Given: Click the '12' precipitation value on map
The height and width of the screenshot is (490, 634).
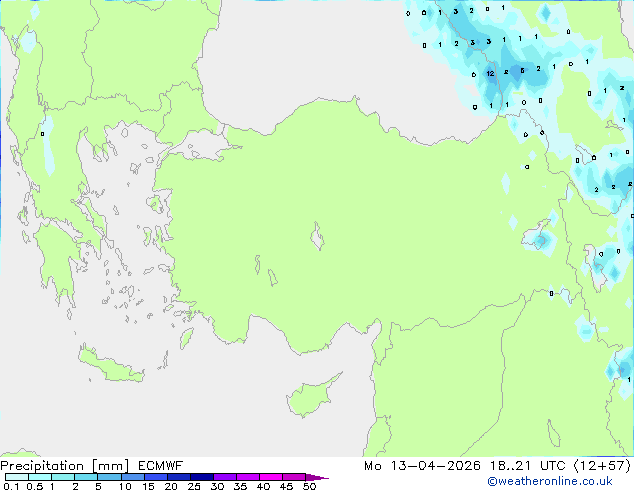Looking at the screenshot, I should pos(490,74).
